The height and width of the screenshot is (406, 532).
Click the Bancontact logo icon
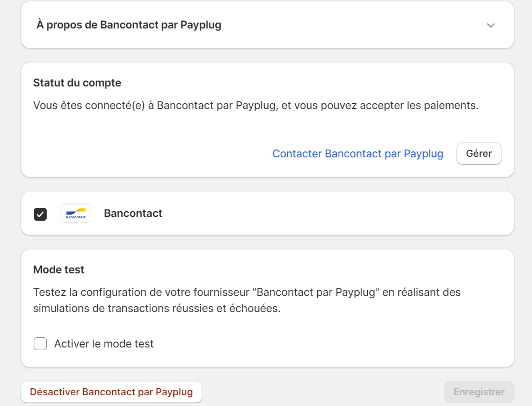click(x=76, y=214)
